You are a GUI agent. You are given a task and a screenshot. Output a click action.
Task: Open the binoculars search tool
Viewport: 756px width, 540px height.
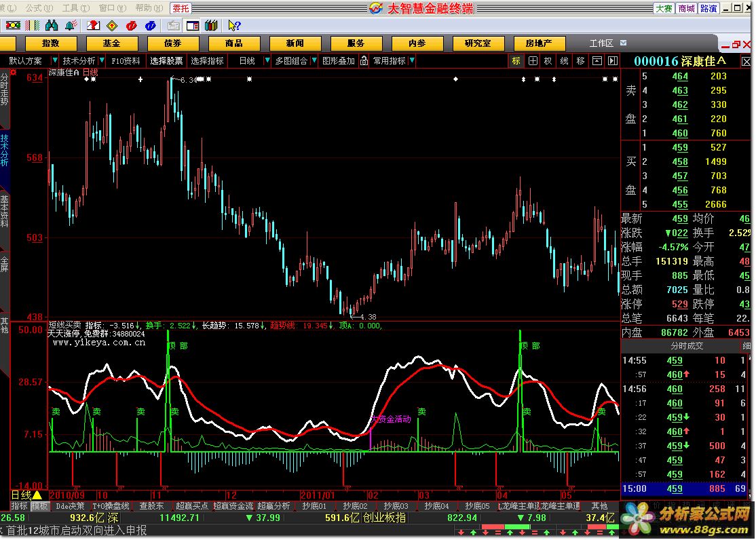click(52, 25)
